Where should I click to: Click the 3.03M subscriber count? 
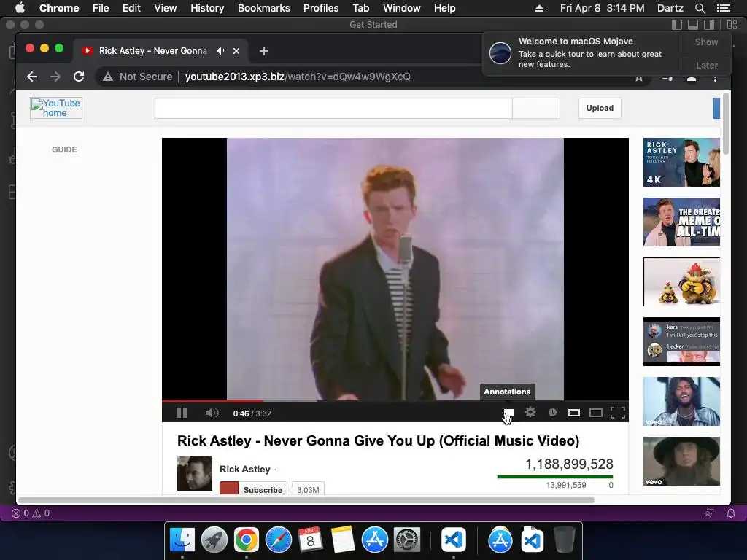point(308,489)
